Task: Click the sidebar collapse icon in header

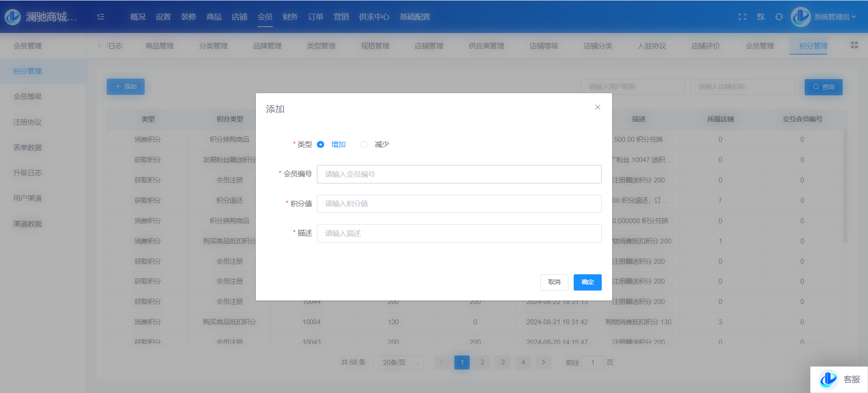Action: point(101,17)
